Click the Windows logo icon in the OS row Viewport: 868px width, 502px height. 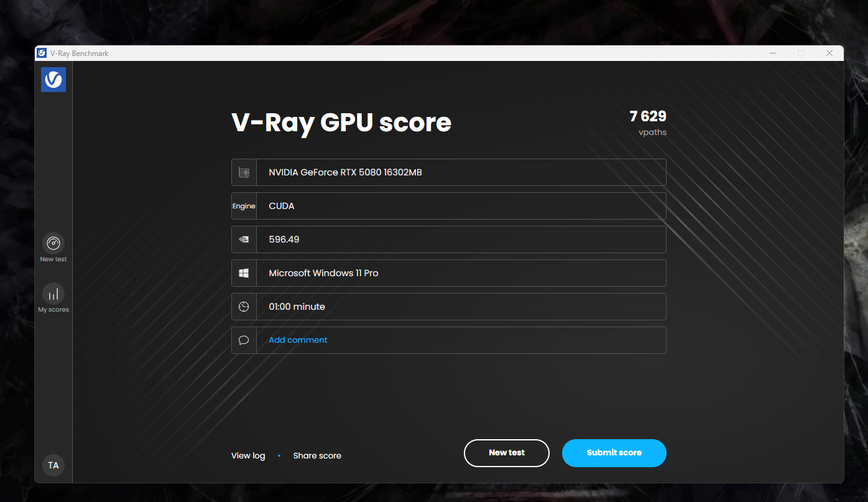pos(244,273)
